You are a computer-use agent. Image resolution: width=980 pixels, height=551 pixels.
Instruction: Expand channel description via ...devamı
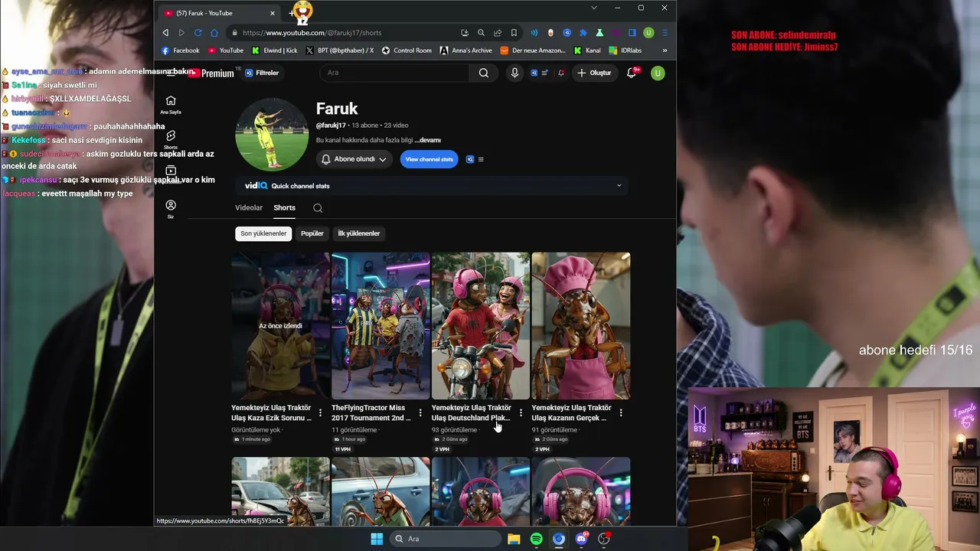point(427,140)
